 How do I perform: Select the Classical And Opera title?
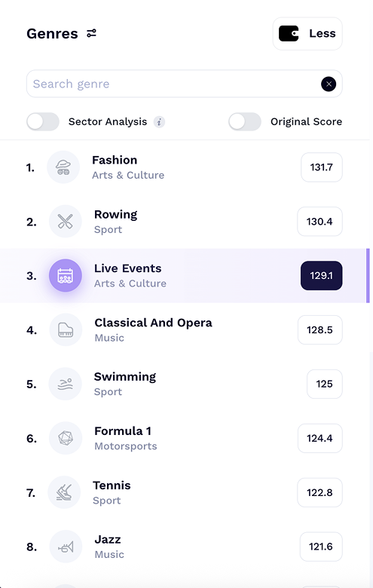coord(153,323)
